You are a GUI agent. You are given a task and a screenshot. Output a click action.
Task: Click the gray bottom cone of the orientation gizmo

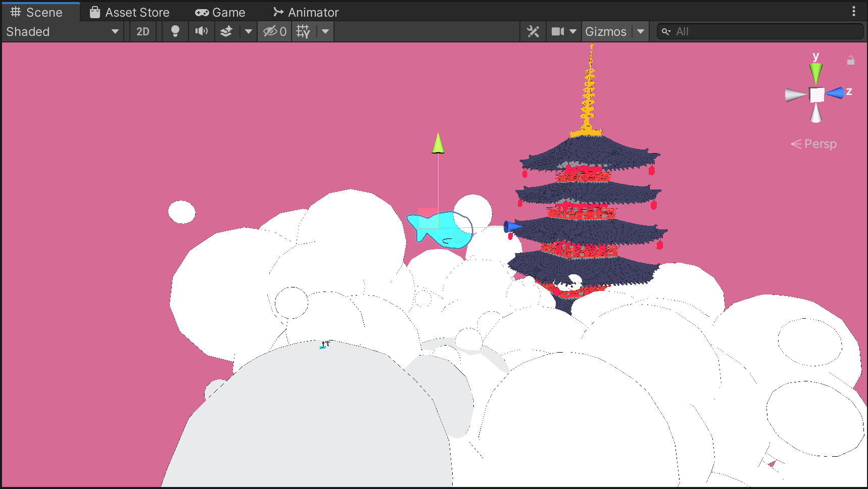click(x=816, y=113)
